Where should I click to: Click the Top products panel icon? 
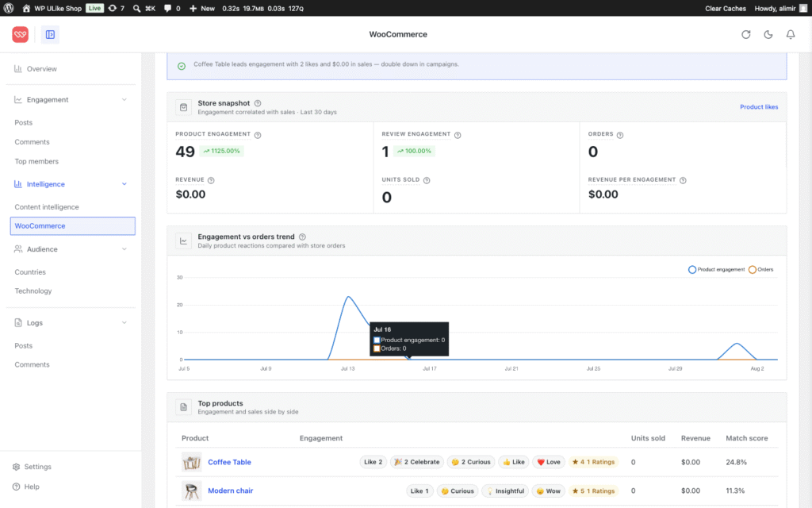point(183,407)
